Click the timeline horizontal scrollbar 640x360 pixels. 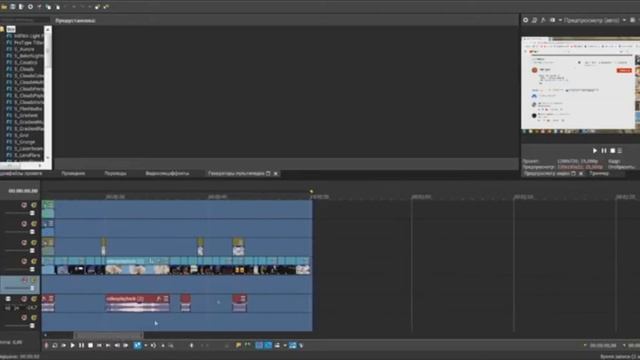[x=108, y=335]
